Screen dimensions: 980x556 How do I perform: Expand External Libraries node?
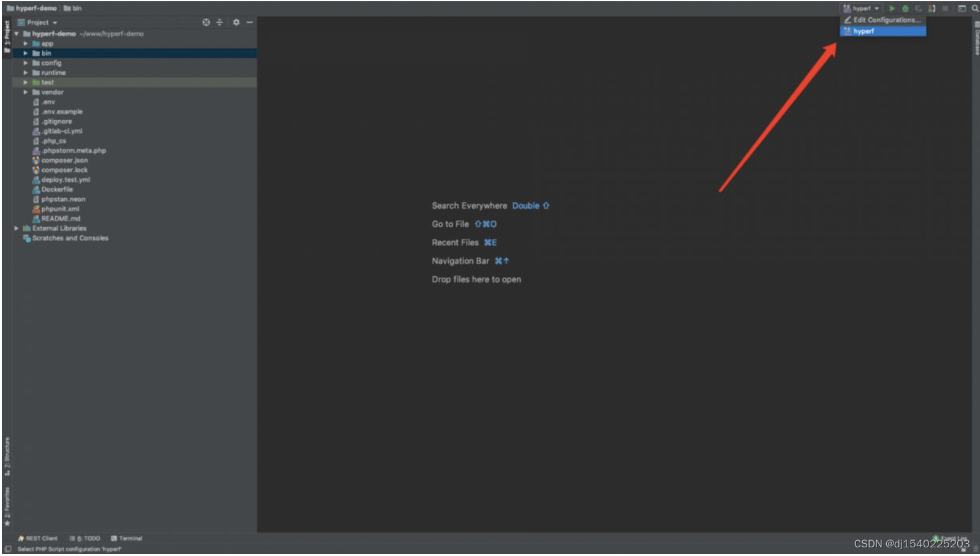tap(17, 228)
